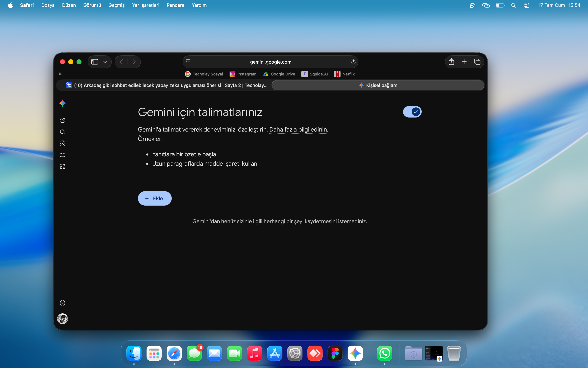Open the Instagram bookmark

point(243,74)
